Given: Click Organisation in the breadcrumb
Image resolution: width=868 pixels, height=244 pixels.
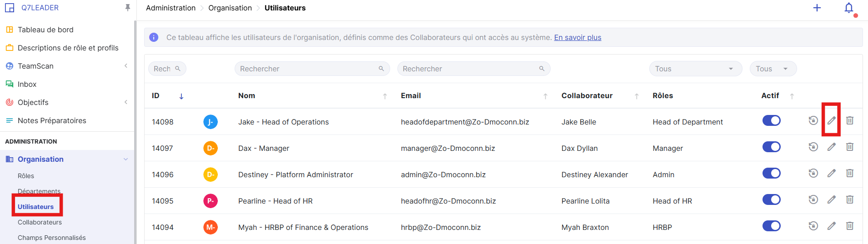Looking at the screenshot, I should coord(230,8).
